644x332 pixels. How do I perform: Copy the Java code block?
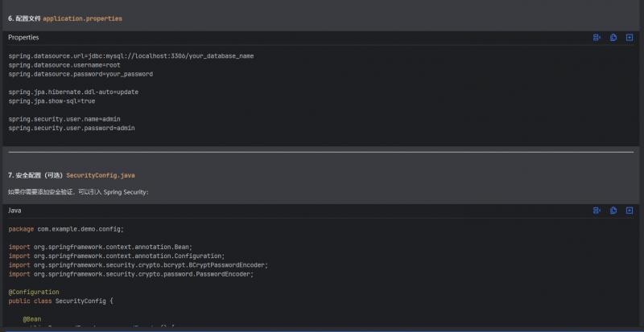pyautogui.click(x=613, y=211)
